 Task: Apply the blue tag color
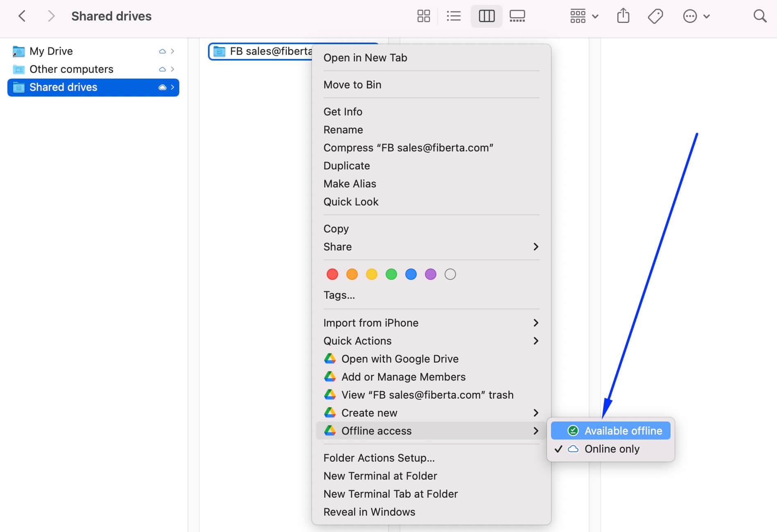coord(411,274)
